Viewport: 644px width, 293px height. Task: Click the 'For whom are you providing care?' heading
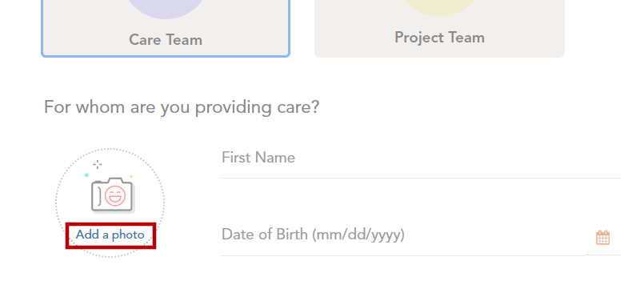pyautogui.click(x=181, y=107)
